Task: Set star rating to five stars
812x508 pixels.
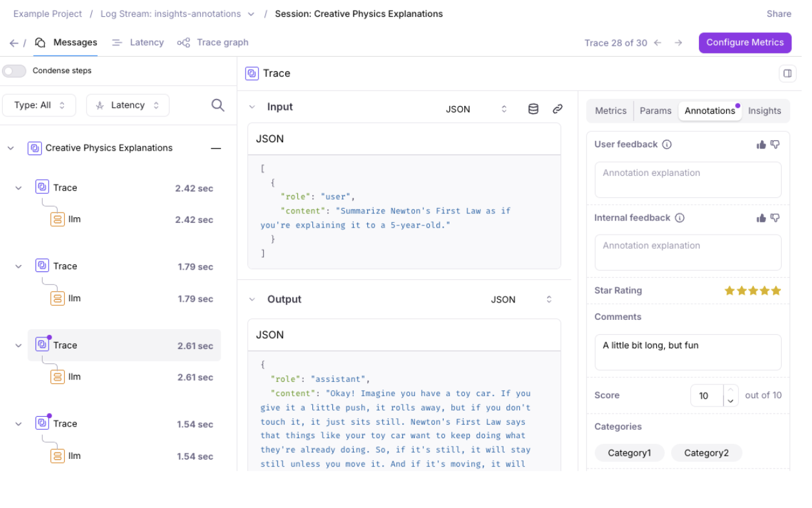Action: (776, 291)
